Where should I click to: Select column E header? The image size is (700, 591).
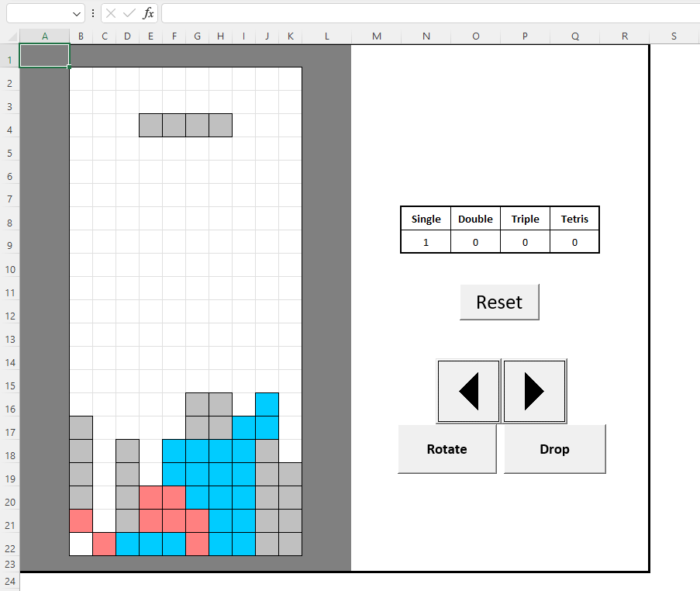151,36
